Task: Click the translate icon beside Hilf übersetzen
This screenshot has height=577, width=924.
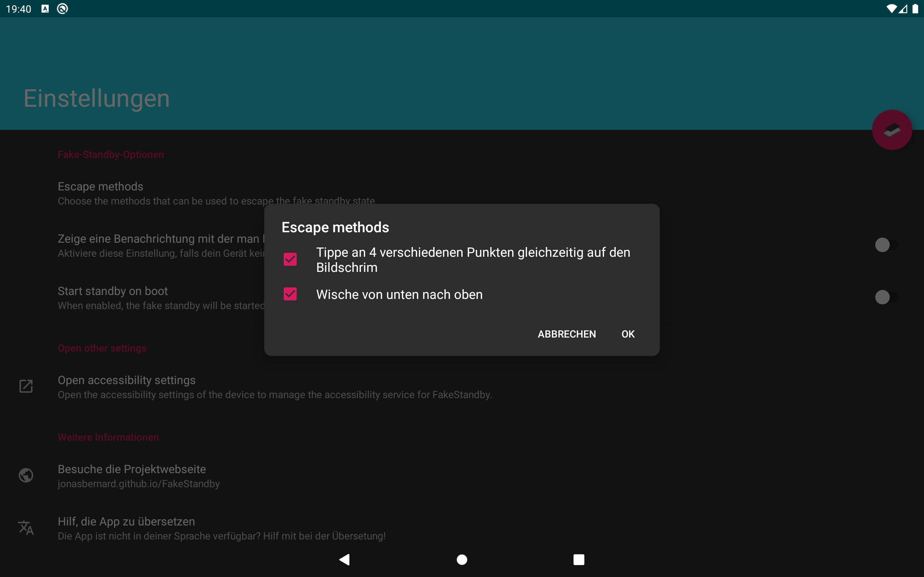Action: (x=26, y=528)
